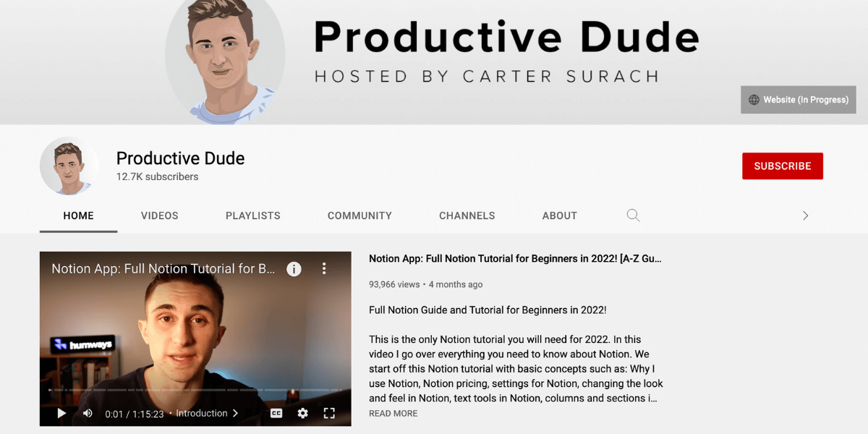Click the Productive Dude channel name
Viewport: 868px width, 434px height.
tap(180, 158)
